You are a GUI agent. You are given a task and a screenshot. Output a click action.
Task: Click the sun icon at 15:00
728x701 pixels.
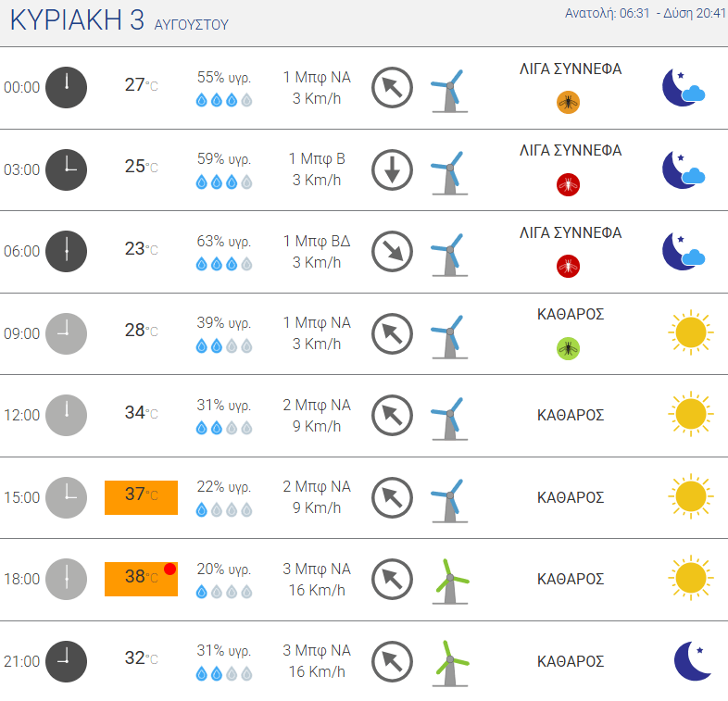(691, 496)
